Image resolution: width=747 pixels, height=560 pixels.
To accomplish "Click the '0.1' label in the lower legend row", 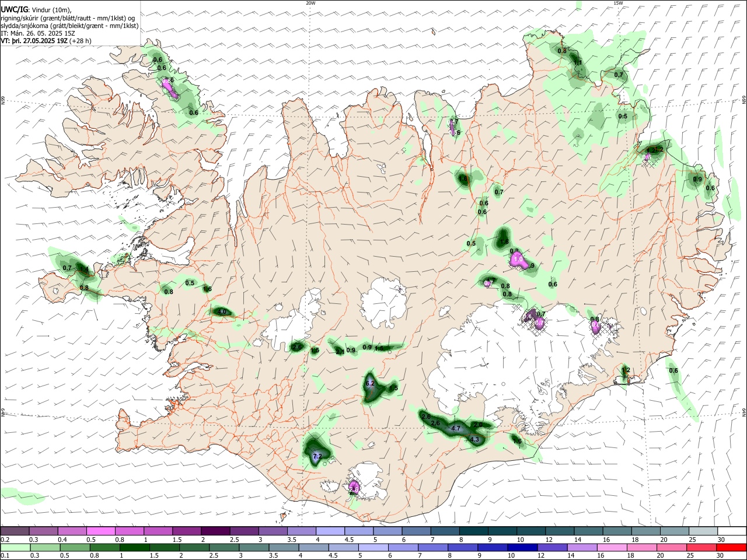I will [x=5, y=556].
